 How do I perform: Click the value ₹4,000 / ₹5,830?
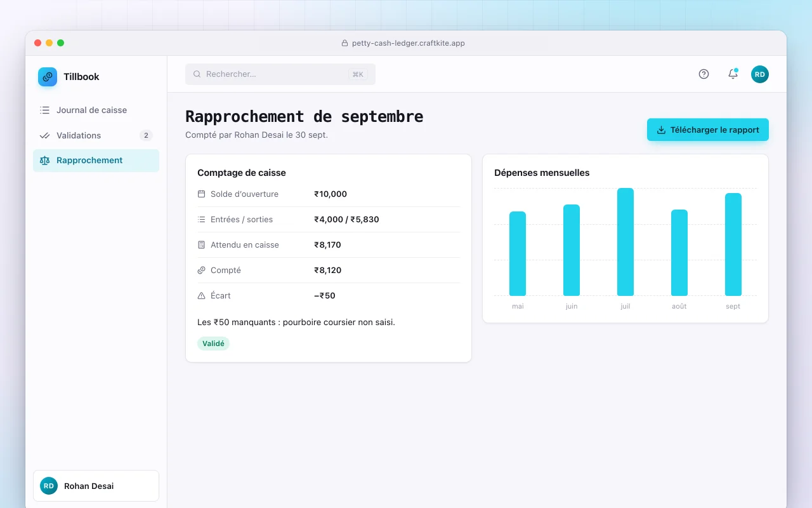pyautogui.click(x=346, y=220)
